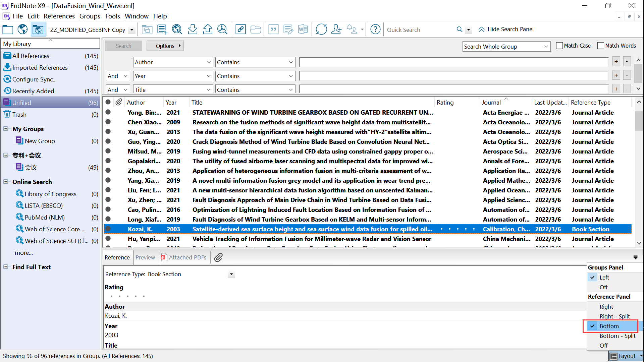
Task: Enable the Match Words checkbox
Action: click(x=600, y=46)
